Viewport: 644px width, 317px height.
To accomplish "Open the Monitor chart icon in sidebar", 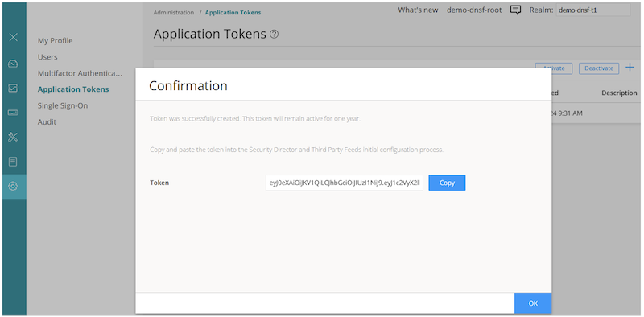I will pos(13,88).
